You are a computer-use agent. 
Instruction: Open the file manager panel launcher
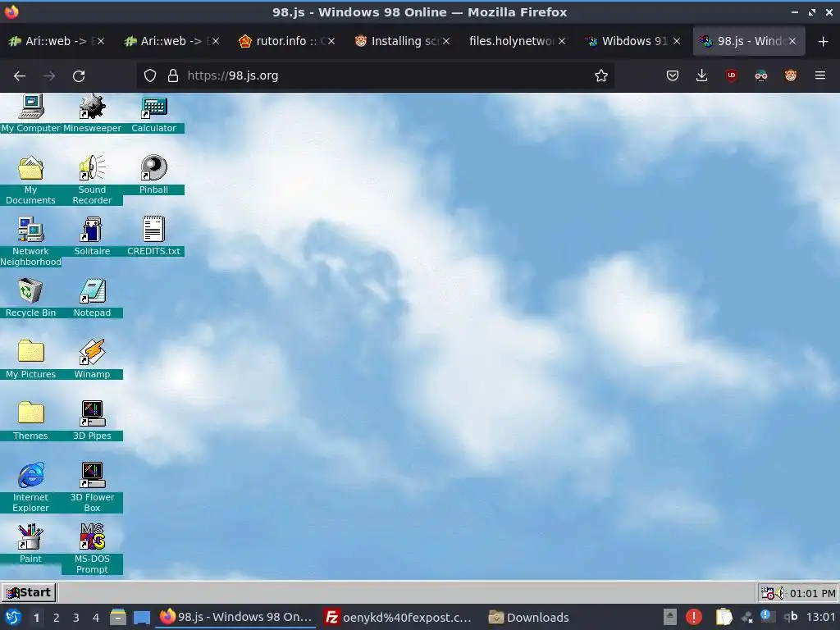pyautogui.click(x=118, y=617)
